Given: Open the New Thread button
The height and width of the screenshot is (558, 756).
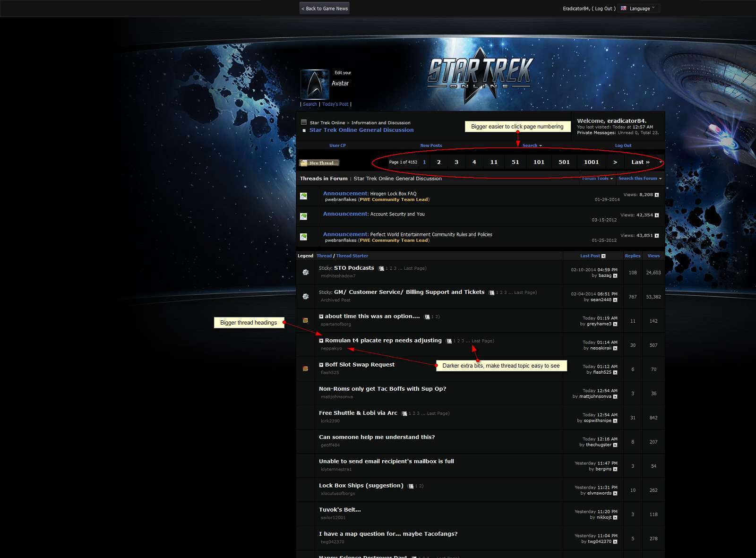Looking at the screenshot, I should (x=319, y=163).
